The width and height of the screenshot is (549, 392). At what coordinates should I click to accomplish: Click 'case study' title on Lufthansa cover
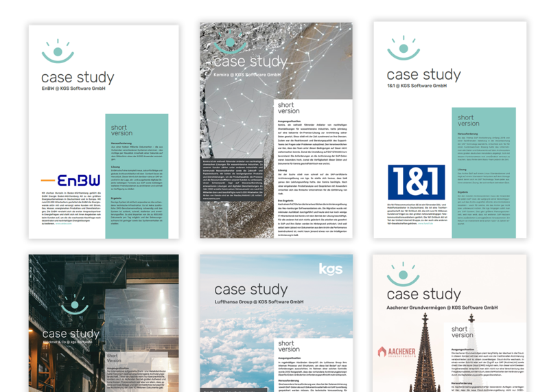(251, 290)
